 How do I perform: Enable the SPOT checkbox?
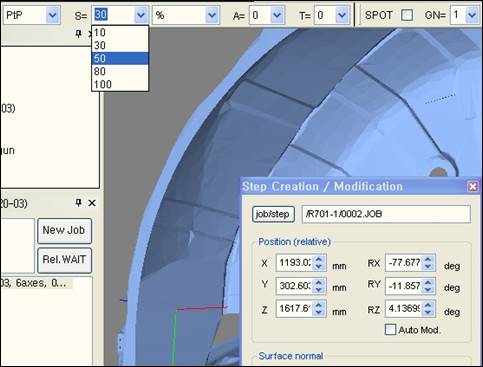click(407, 15)
